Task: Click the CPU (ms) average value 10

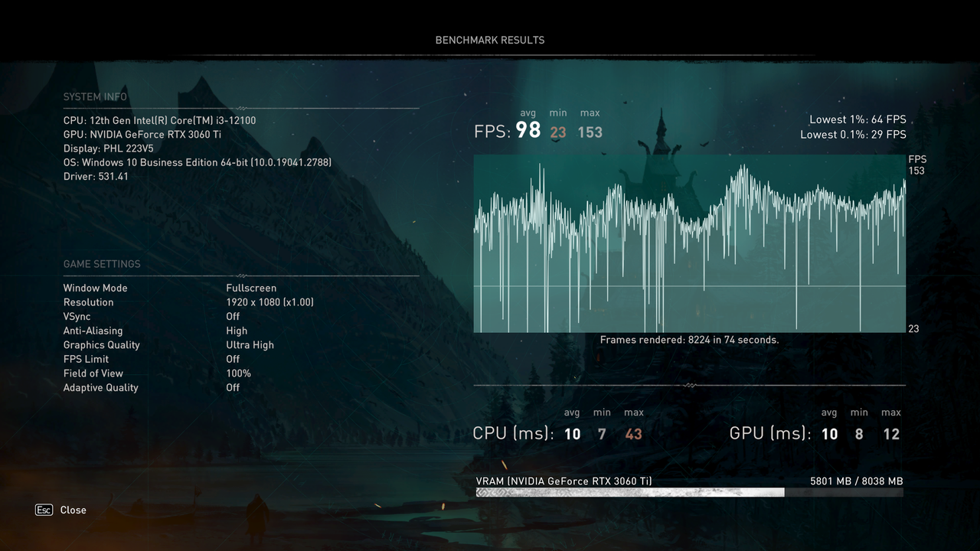Action: coord(572,433)
